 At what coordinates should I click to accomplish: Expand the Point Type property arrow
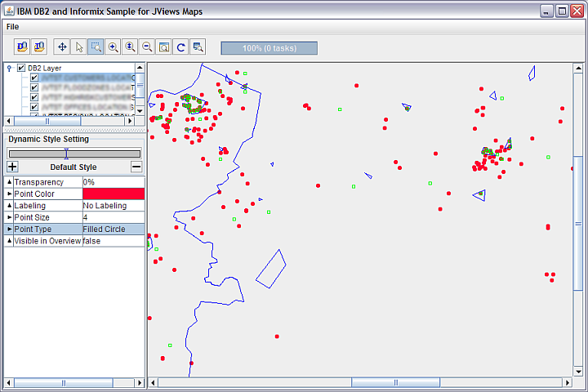[x=9, y=229]
